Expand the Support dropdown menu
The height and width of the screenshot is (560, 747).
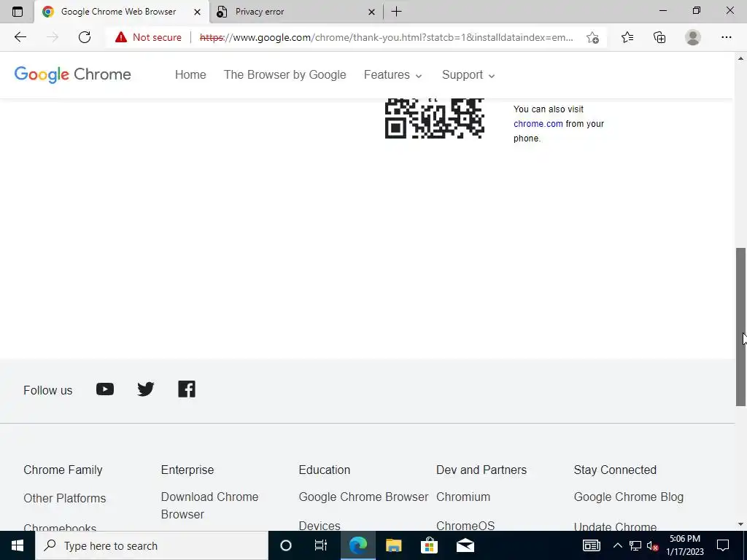point(468,75)
